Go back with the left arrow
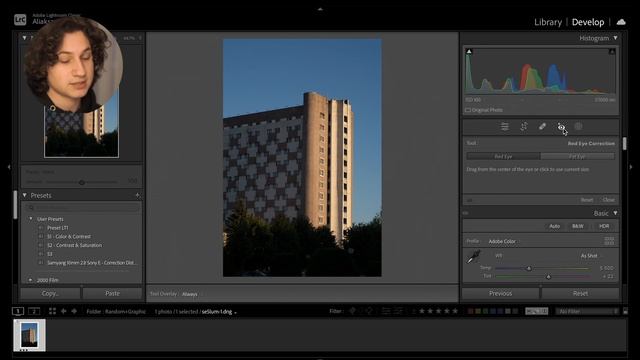 tap(63, 311)
